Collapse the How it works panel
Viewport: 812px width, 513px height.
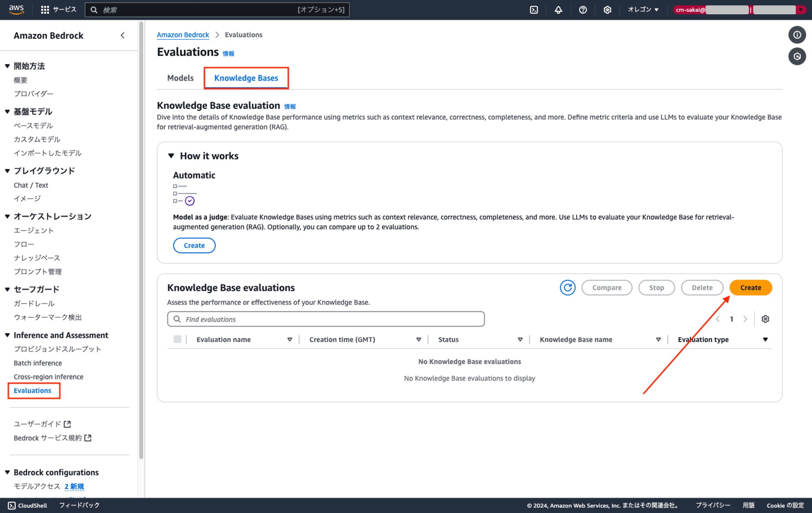pos(171,156)
